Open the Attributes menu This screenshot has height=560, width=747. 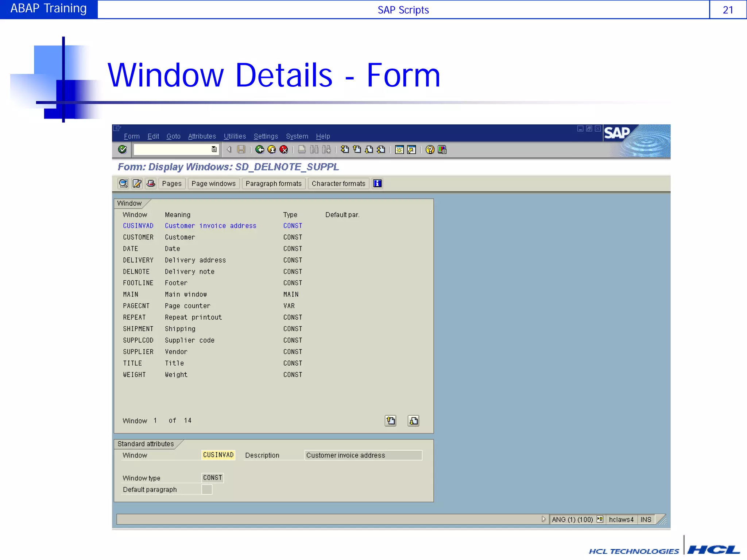pos(202,136)
